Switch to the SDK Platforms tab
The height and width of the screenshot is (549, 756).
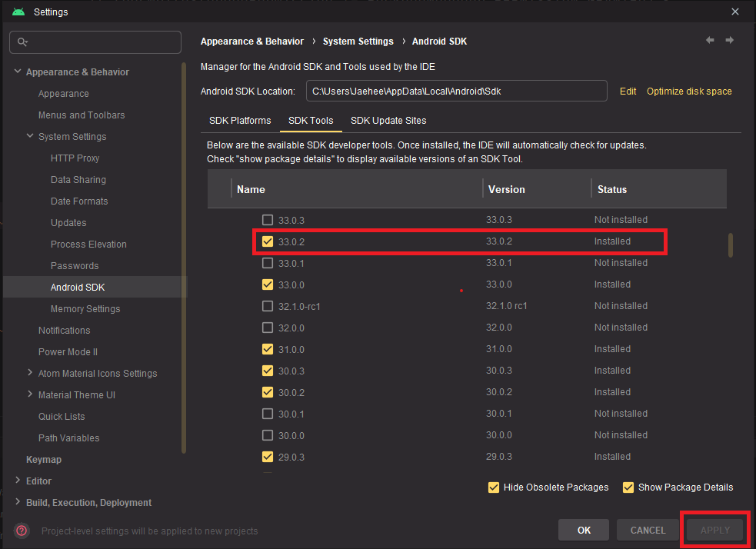(x=240, y=121)
